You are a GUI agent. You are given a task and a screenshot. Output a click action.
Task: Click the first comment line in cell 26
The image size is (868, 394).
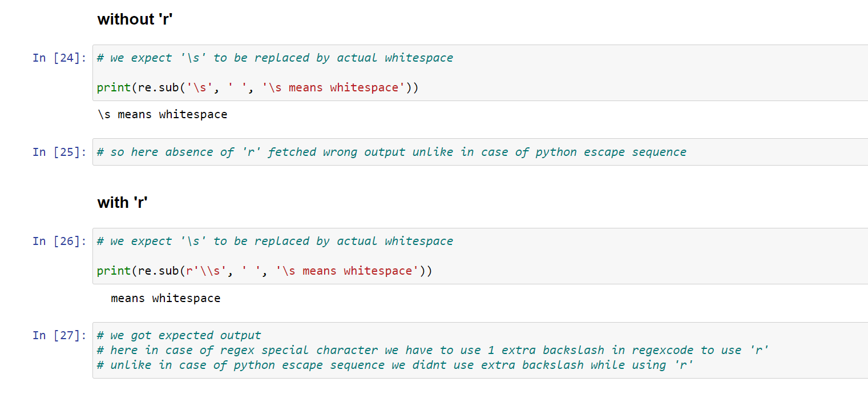click(275, 241)
